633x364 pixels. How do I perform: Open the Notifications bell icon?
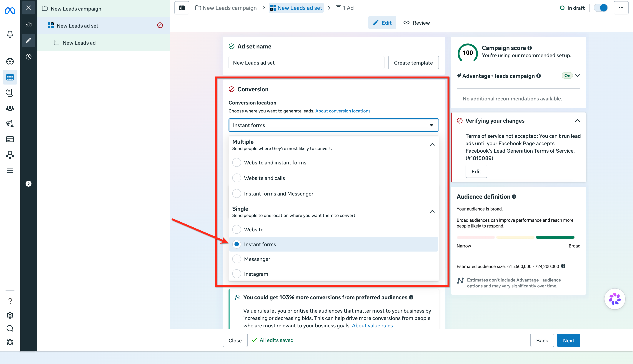point(10,34)
